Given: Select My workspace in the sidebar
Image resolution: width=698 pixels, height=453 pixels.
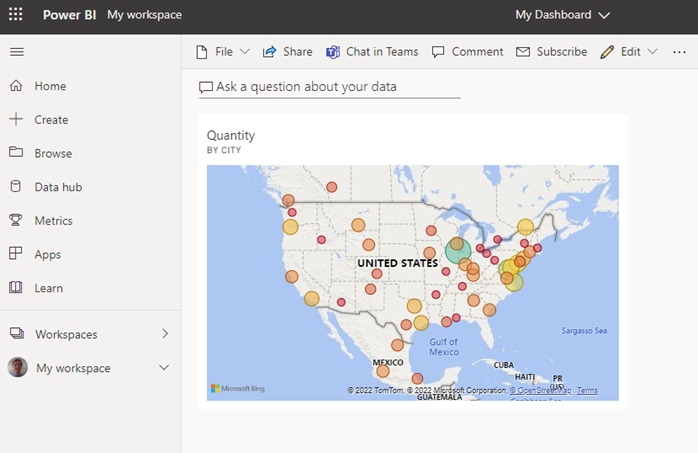Looking at the screenshot, I should 73,368.
